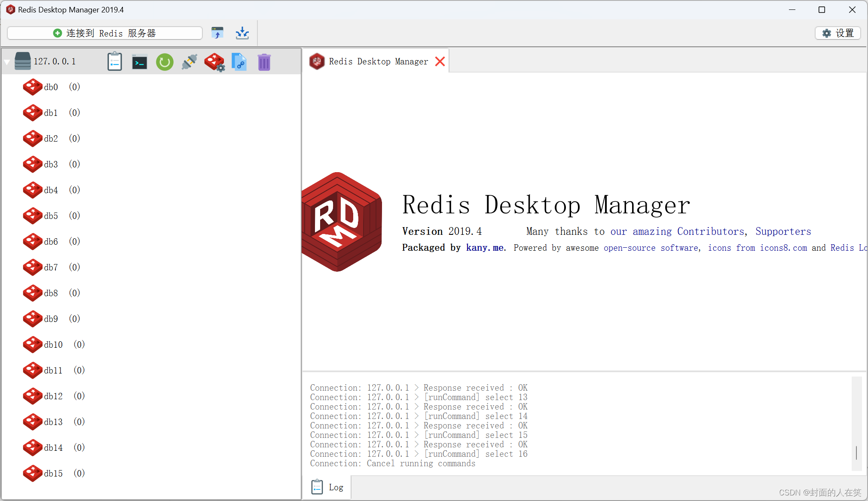The image size is (868, 501).
Task: Open the server console terminal icon
Action: (x=139, y=61)
